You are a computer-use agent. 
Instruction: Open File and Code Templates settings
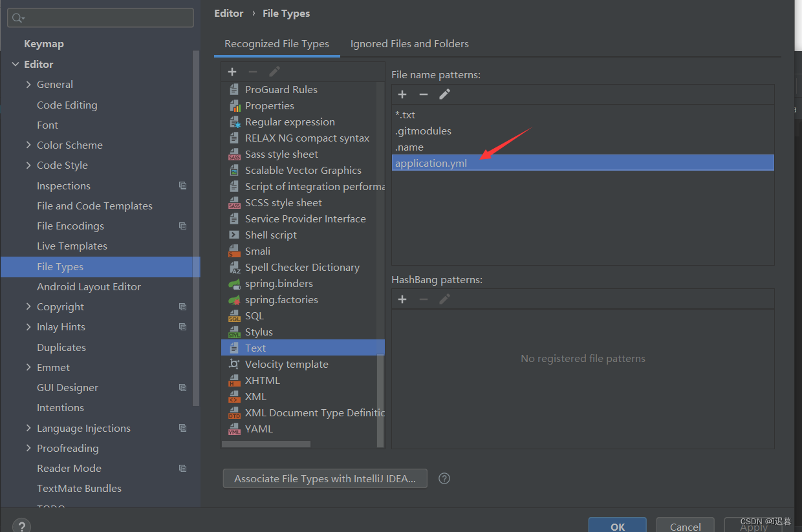point(94,206)
